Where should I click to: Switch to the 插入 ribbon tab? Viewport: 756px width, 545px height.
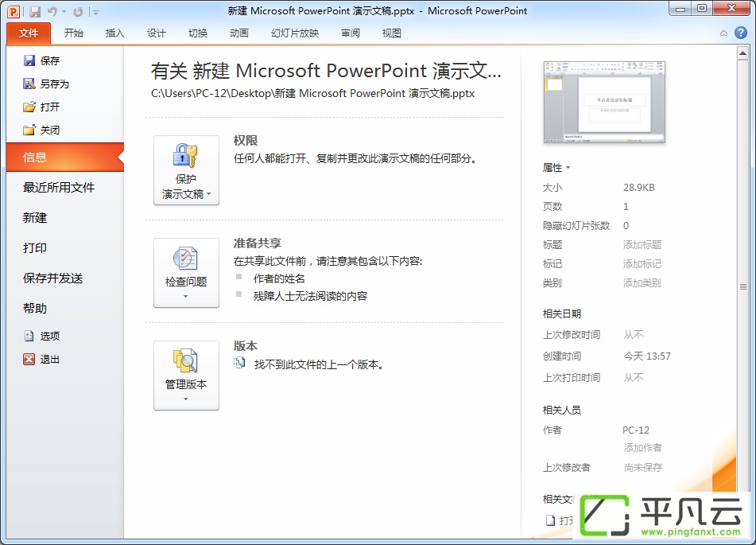pyautogui.click(x=114, y=33)
